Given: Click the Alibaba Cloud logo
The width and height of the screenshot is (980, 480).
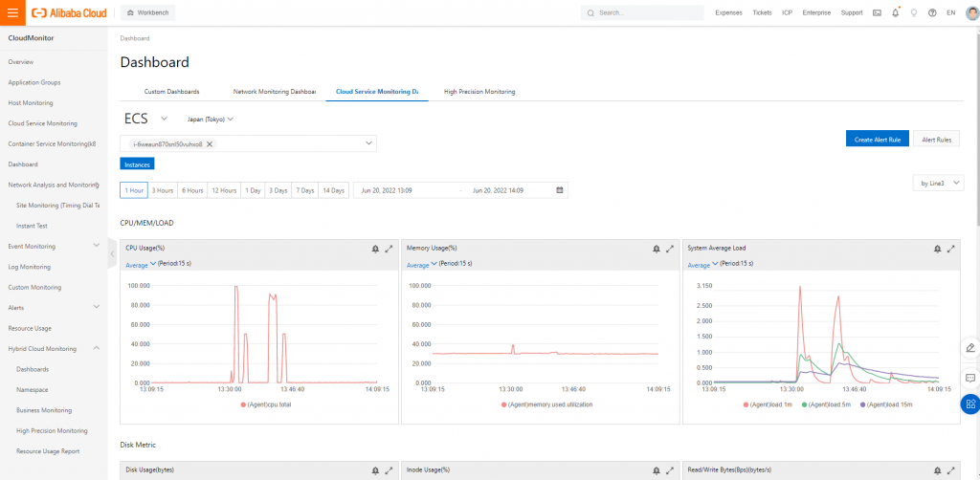Looking at the screenshot, I should coord(69,12).
